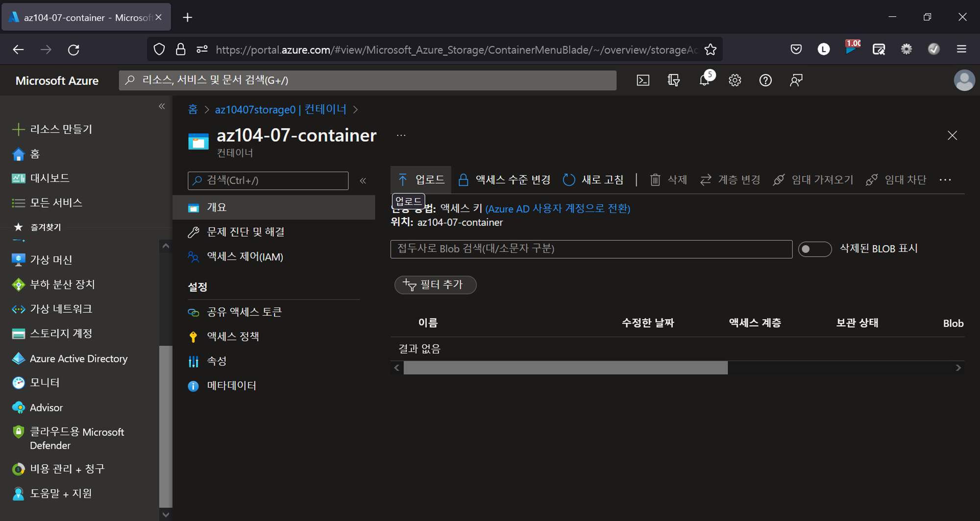Image resolution: width=980 pixels, height=521 pixels.
Task: Click 계층 변경 toolbar button
Action: [730, 180]
